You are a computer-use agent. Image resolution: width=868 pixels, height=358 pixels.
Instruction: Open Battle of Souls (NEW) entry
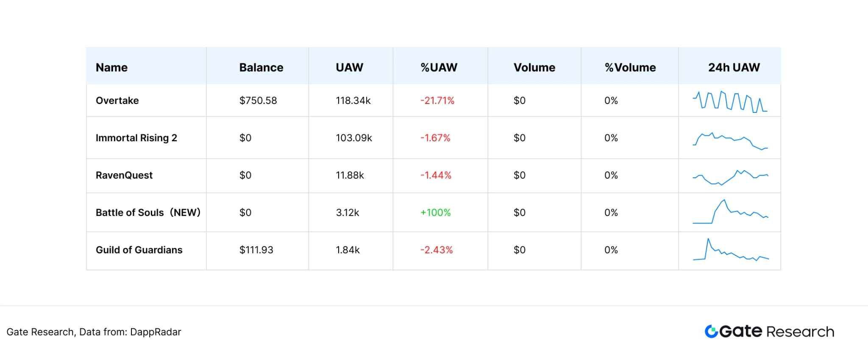[148, 213]
